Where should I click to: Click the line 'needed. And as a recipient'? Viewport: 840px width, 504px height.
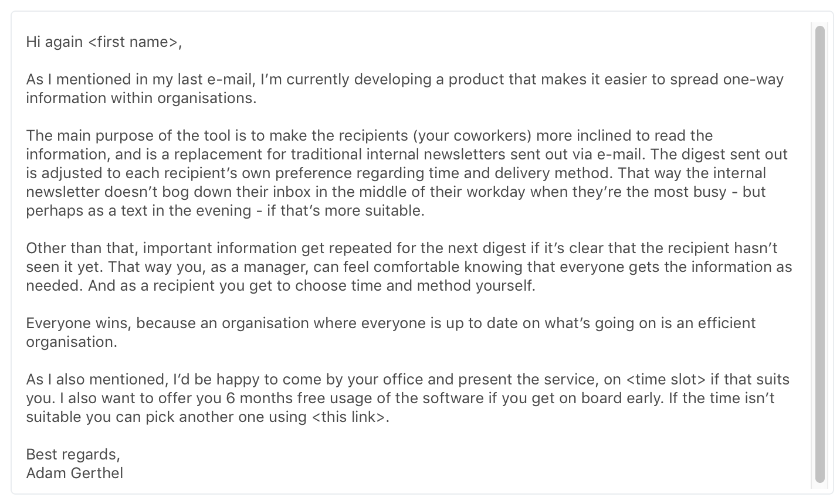280,286
